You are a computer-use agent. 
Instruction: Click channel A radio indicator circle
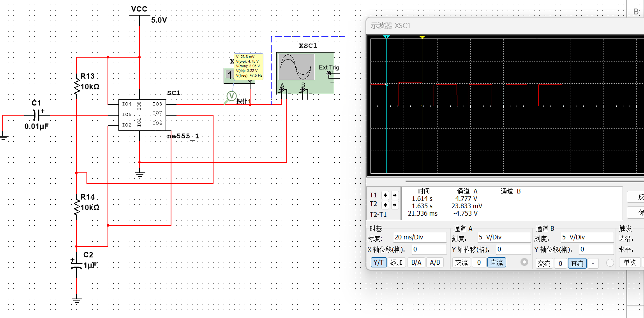[x=524, y=262]
